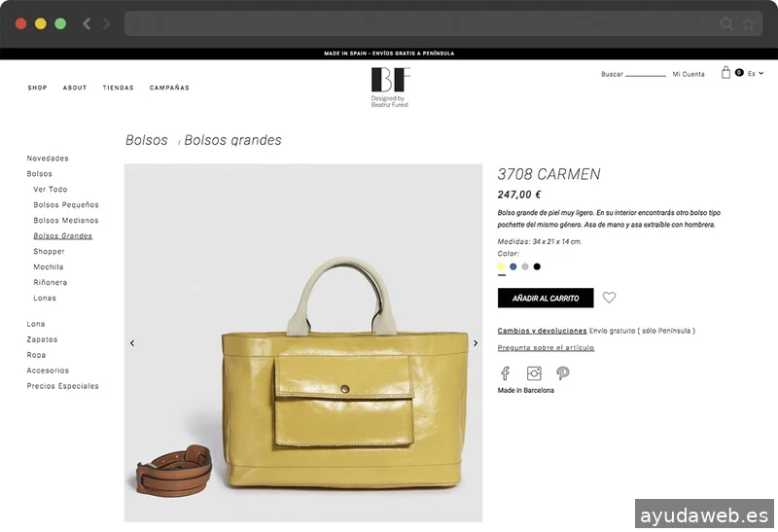Viewport: 778px width, 532px height.
Task: Show previous product image arrow
Action: [x=132, y=343]
